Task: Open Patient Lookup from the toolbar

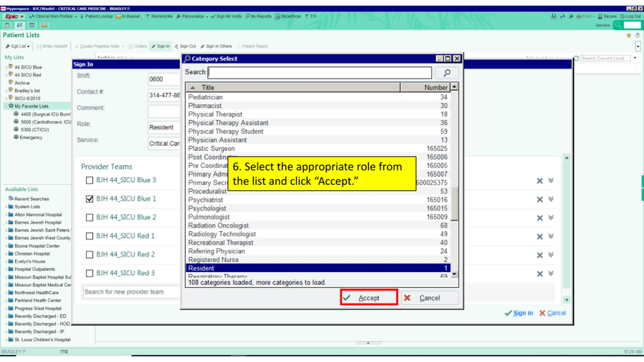Action: [96, 16]
